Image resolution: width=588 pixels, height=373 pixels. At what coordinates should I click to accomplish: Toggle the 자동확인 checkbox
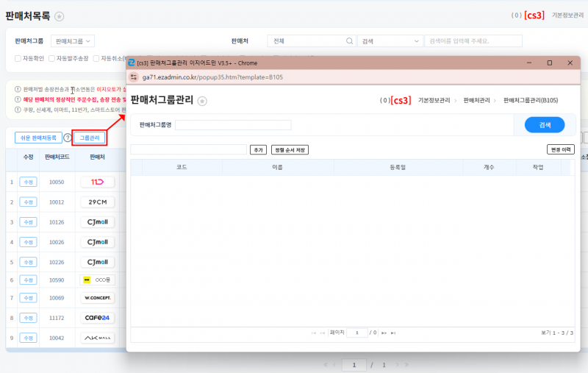[x=18, y=58]
